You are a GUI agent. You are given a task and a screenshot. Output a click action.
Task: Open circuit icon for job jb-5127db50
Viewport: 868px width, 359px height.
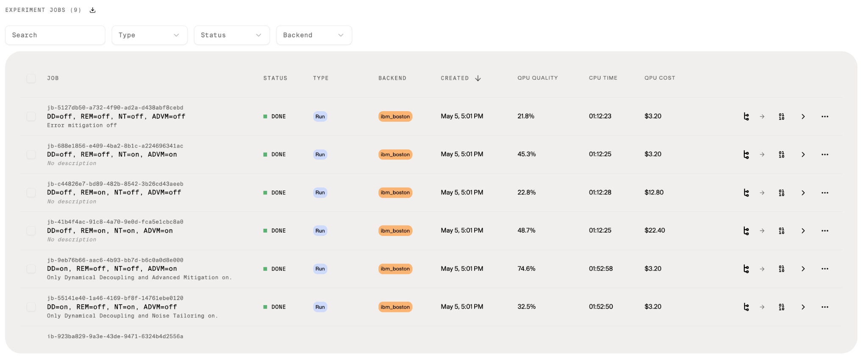[x=746, y=117]
